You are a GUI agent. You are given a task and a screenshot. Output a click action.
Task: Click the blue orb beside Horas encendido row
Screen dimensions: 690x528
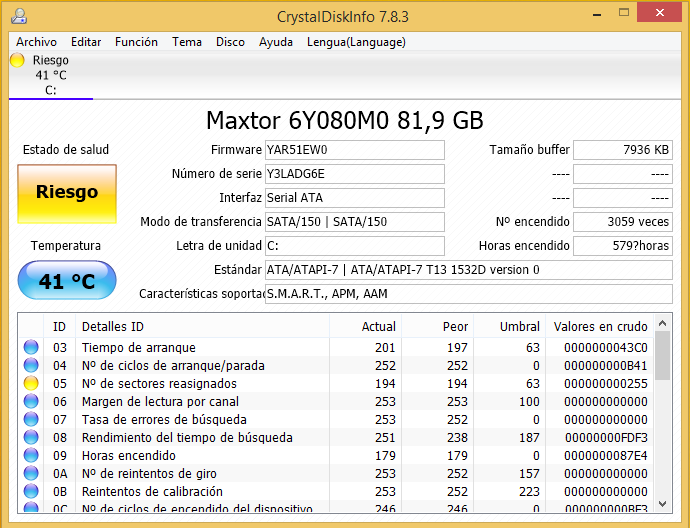coord(31,456)
